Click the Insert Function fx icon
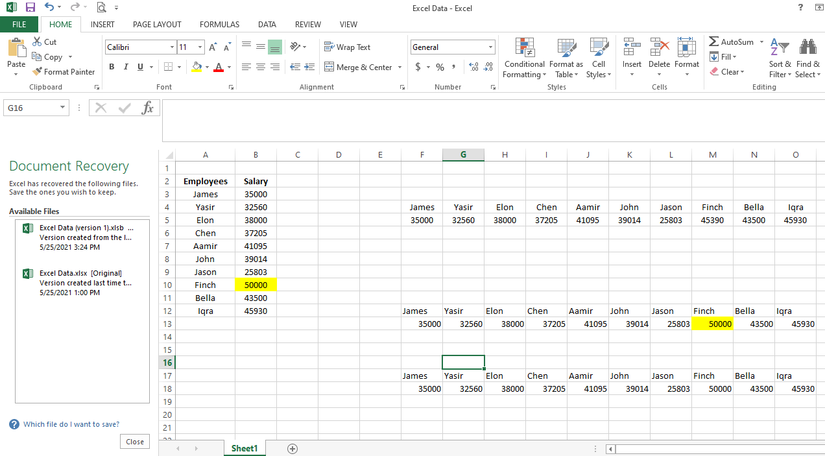 pos(148,108)
